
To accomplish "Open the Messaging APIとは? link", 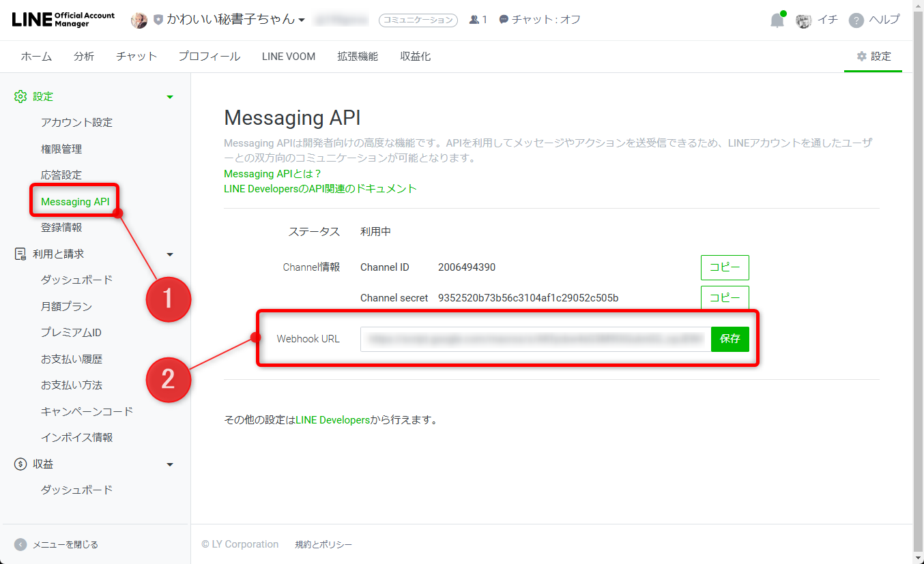I will tap(273, 174).
